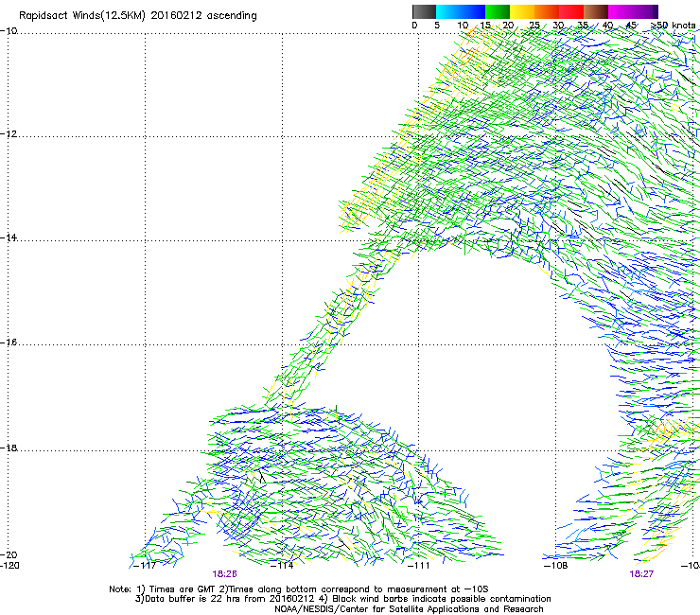
Task: Click the -14 latitude axis label
Action: tap(9, 237)
